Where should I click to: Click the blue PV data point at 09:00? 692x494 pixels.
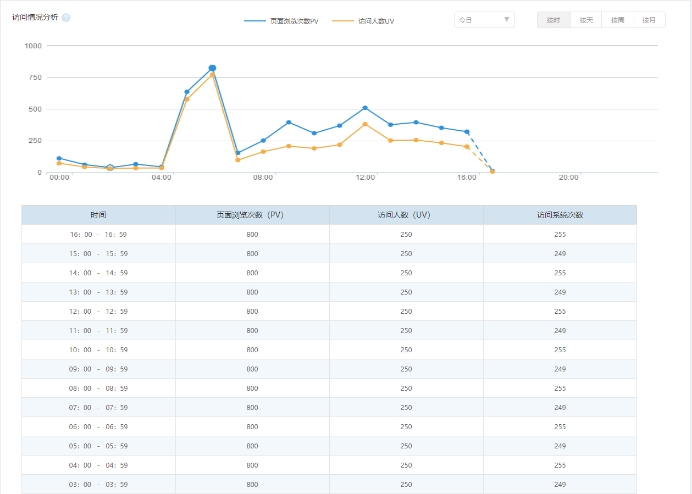click(289, 122)
